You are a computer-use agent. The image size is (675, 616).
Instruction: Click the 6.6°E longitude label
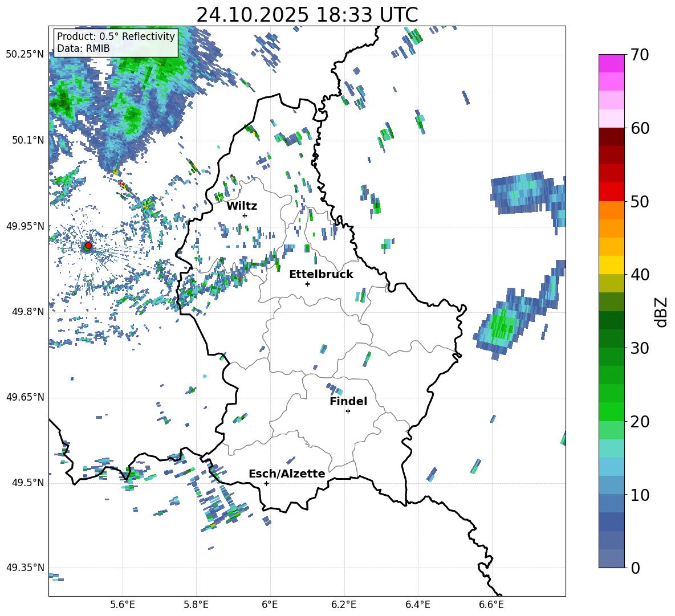(491, 605)
